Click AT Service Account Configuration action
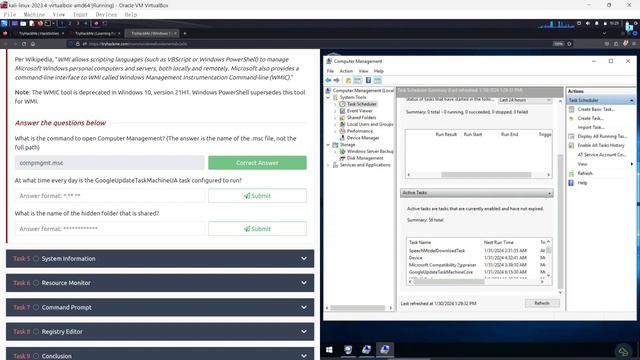The width and height of the screenshot is (640, 360). (x=602, y=155)
